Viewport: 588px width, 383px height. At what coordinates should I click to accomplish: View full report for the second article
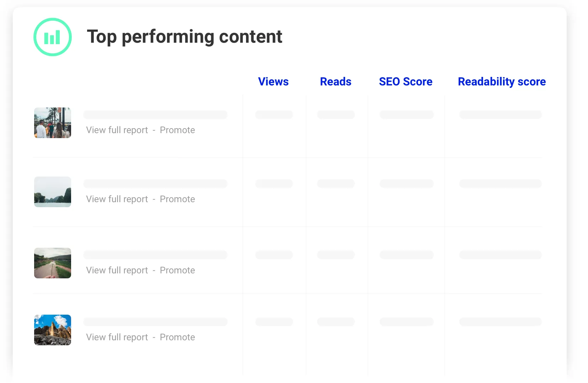pyautogui.click(x=117, y=199)
